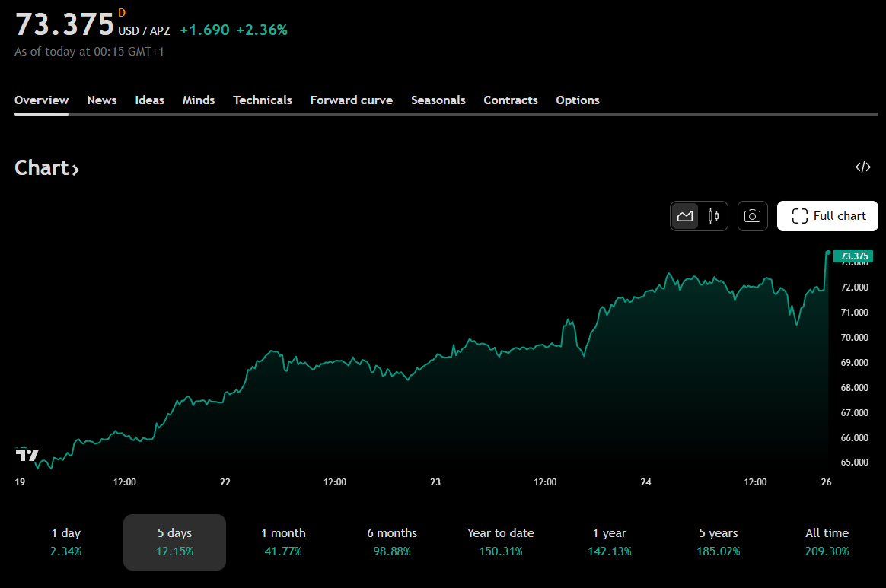Select the 1 day time range

tap(66, 542)
